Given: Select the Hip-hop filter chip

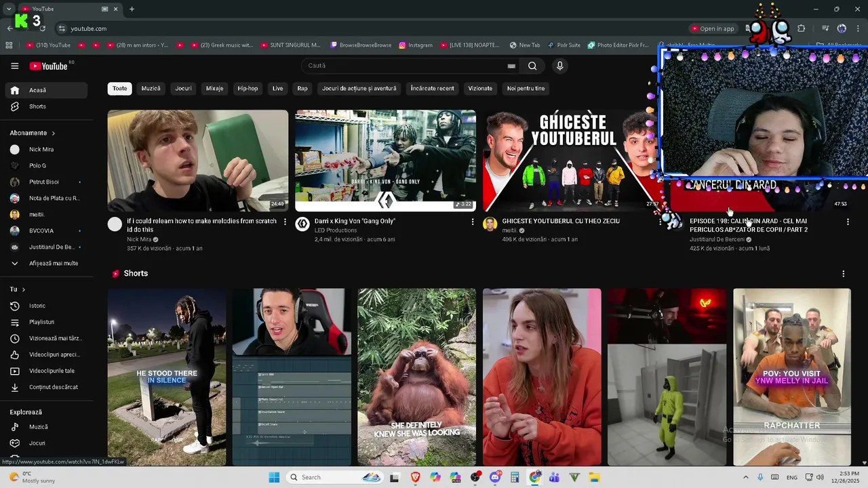Looking at the screenshot, I should pos(248,89).
